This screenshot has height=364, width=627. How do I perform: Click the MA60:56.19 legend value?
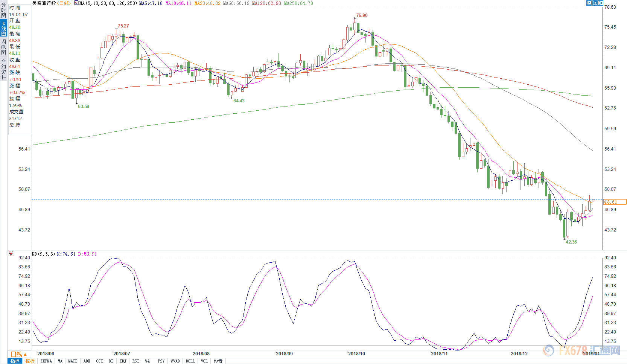[x=236, y=3]
